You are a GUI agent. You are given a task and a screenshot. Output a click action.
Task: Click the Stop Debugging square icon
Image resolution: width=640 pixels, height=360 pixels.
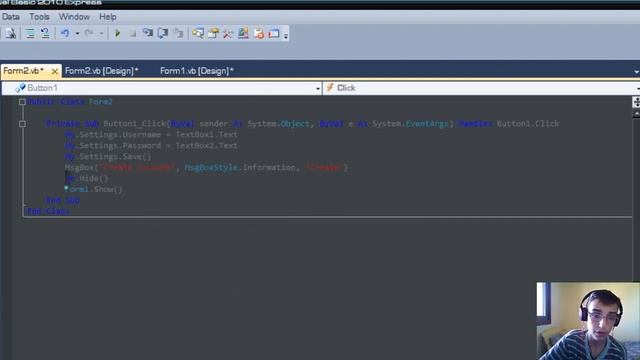[x=133, y=33]
